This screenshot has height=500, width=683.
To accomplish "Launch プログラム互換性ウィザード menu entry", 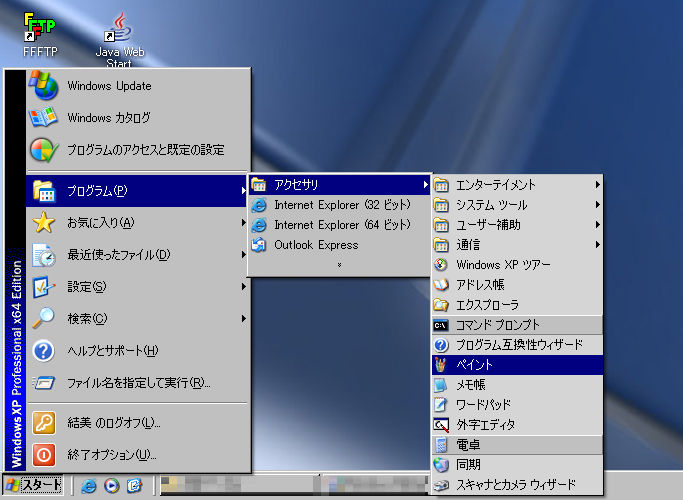I will point(517,345).
